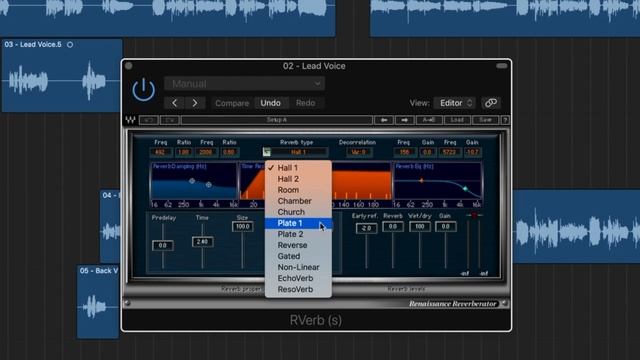
Task: Click the second damping Freq value field
Action: click(x=206, y=152)
